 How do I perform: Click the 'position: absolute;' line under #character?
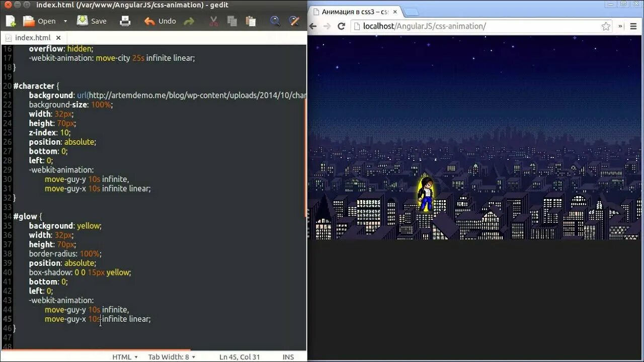click(62, 142)
